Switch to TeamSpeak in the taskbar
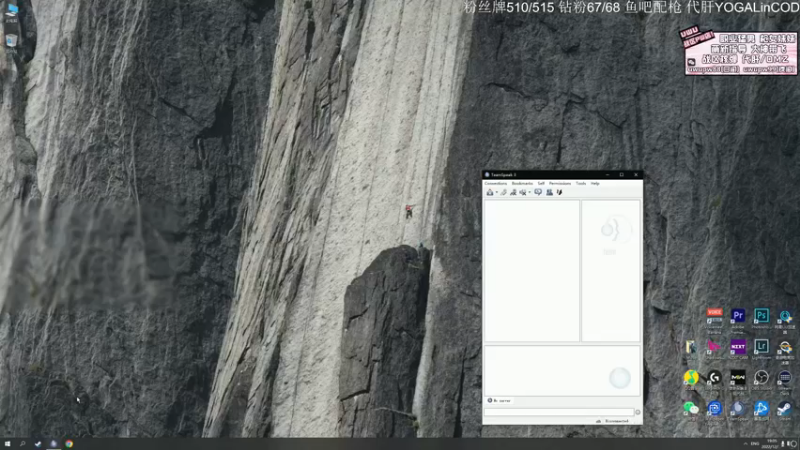800x450 pixels. 53,444
